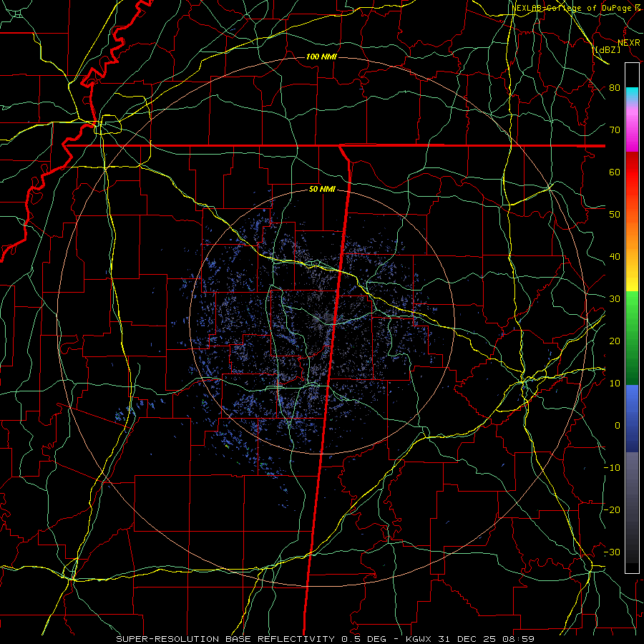644x644 pixels.
Task: Click the -30 value on dBZ scale
Action: tap(612, 552)
